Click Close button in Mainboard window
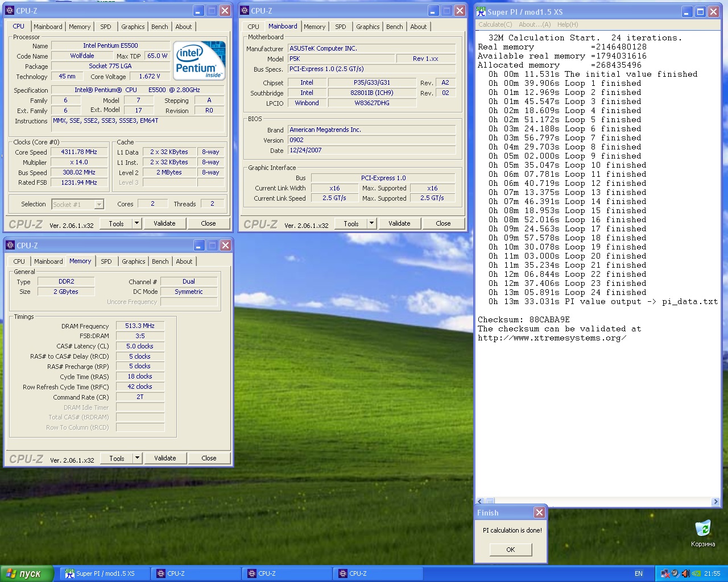Image resolution: width=728 pixels, height=582 pixels. [x=443, y=223]
